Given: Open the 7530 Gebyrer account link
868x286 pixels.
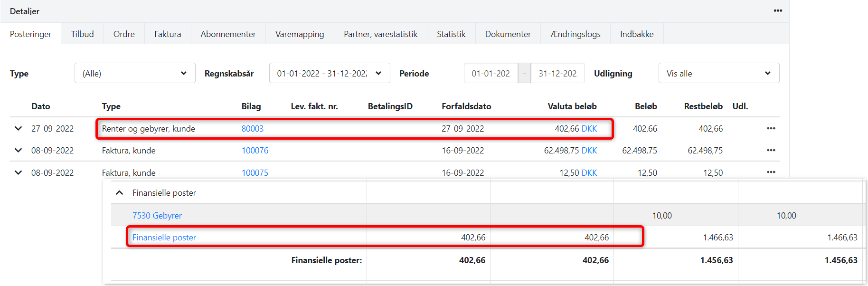Looking at the screenshot, I should point(157,216).
